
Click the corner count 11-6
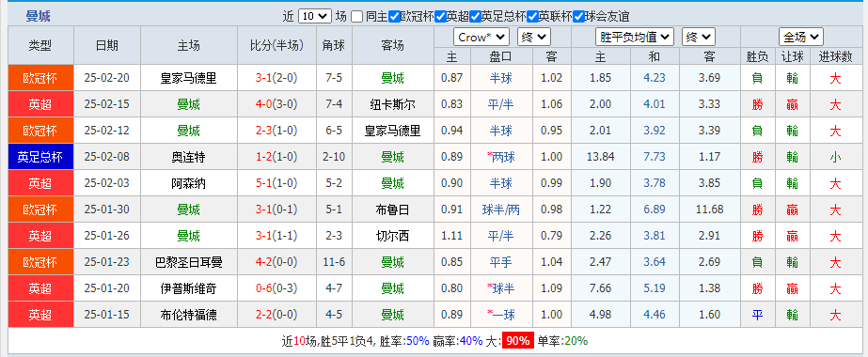click(x=334, y=262)
